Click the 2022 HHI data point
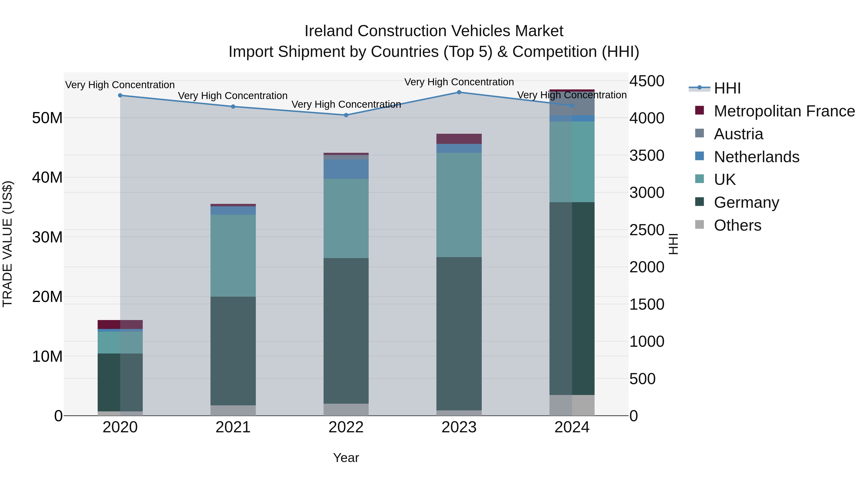Screen dimensions: 868x488 [346, 115]
